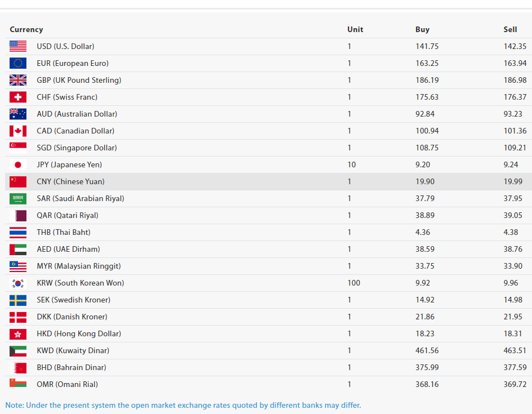Click the European Union flag icon

point(18,63)
